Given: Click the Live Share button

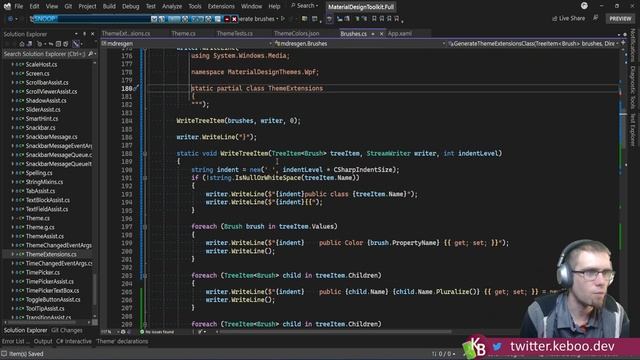Looking at the screenshot, I should coord(569,18).
